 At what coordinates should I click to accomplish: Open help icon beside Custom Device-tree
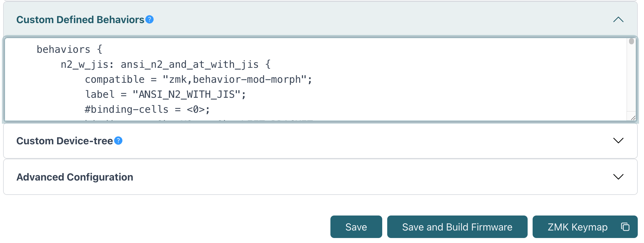pyautogui.click(x=118, y=141)
